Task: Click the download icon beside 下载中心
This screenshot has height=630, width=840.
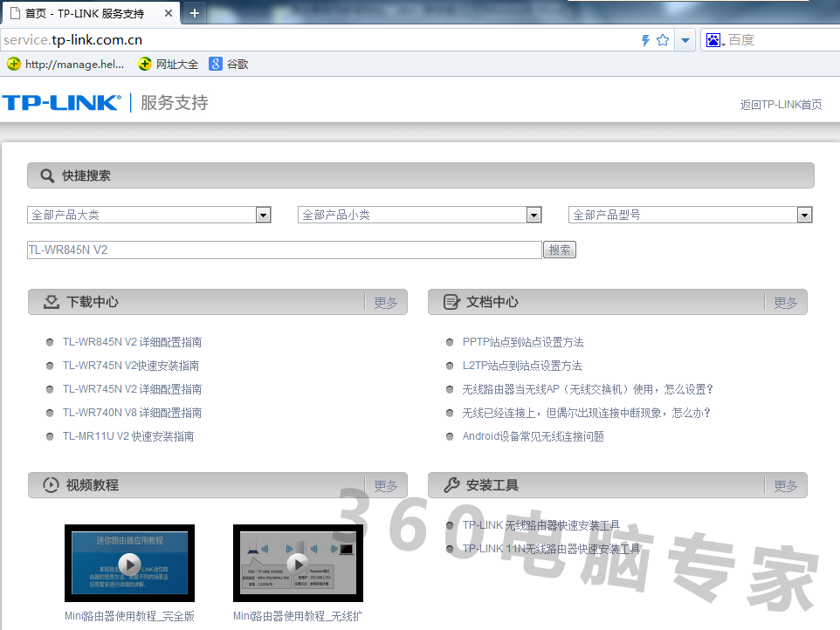Action: point(52,302)
